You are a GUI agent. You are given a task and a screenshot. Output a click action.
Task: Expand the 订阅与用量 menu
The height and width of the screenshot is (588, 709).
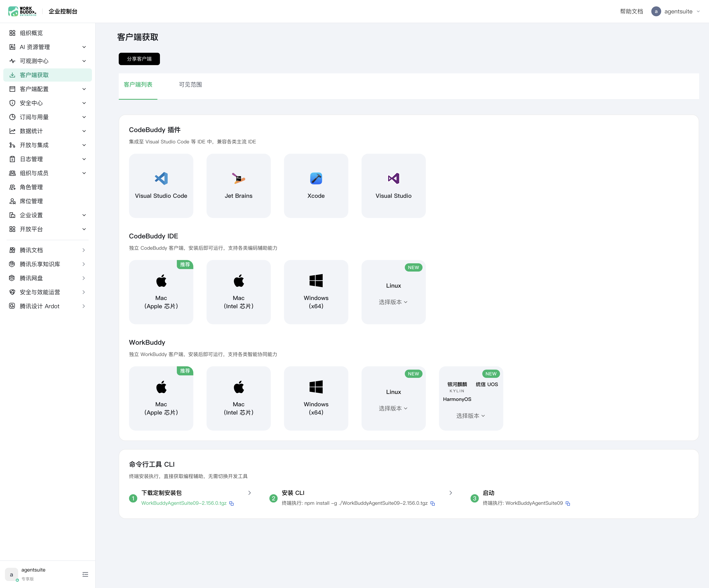point(47,117)
